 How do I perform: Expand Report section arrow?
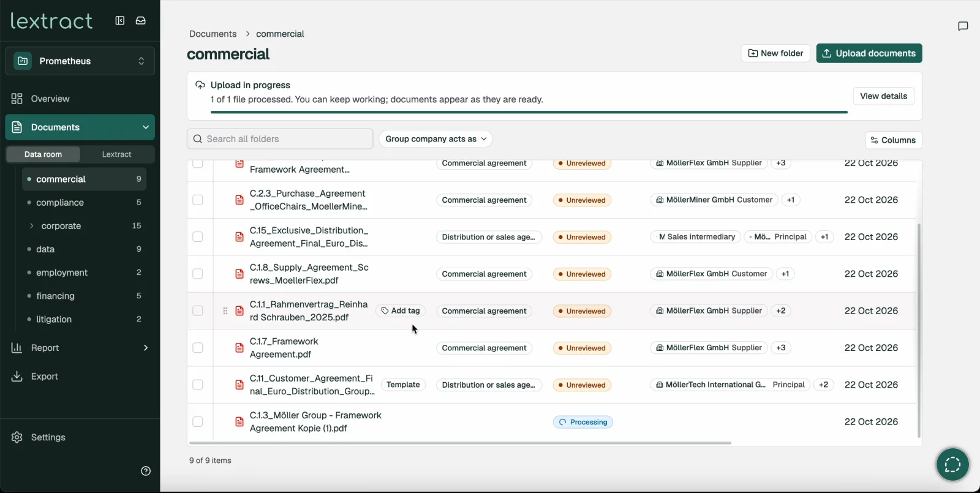[x=146, y=348]
